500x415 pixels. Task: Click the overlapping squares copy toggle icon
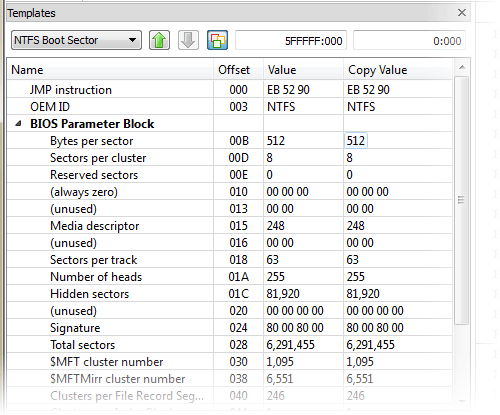tap(217, 40)
